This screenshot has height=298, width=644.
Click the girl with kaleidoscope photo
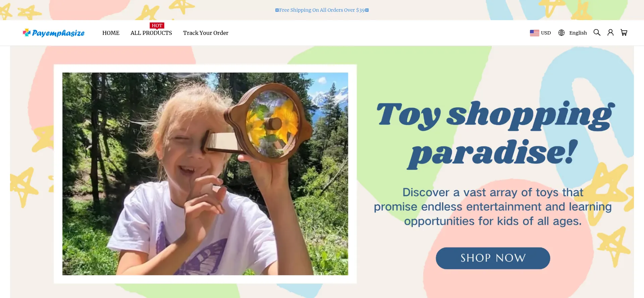pyautogui.click(x=205, y=174)
